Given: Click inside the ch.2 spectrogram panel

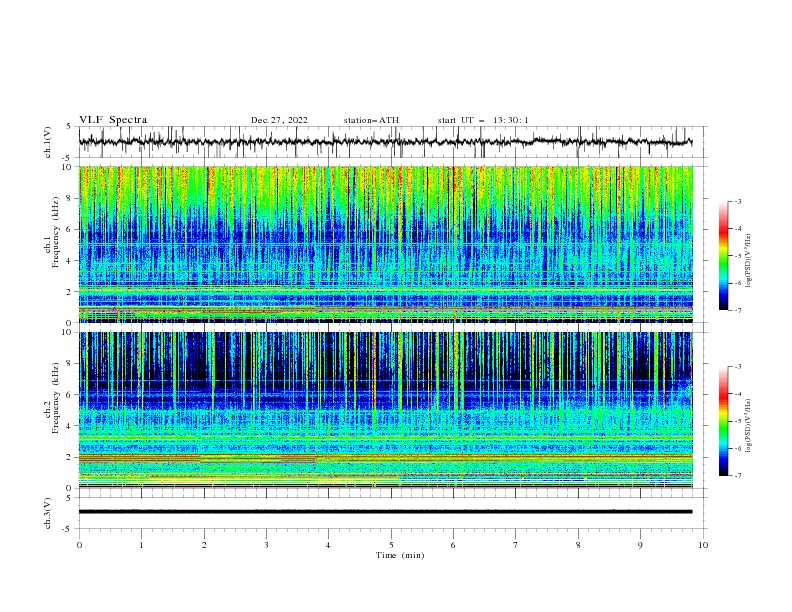Looking at the screenshot, I should pos(386,410).
